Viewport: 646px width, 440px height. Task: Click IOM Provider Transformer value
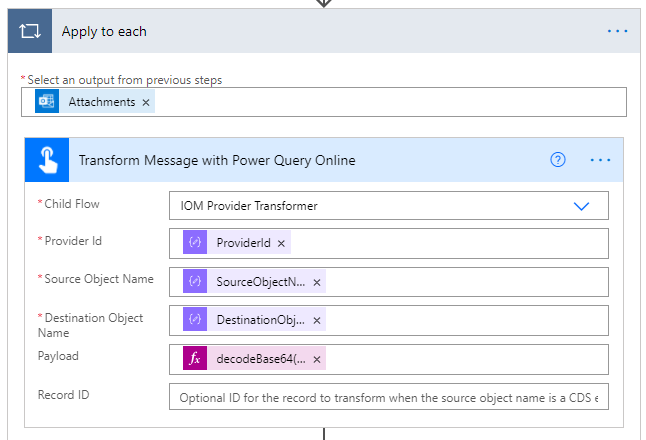point(249,206)
